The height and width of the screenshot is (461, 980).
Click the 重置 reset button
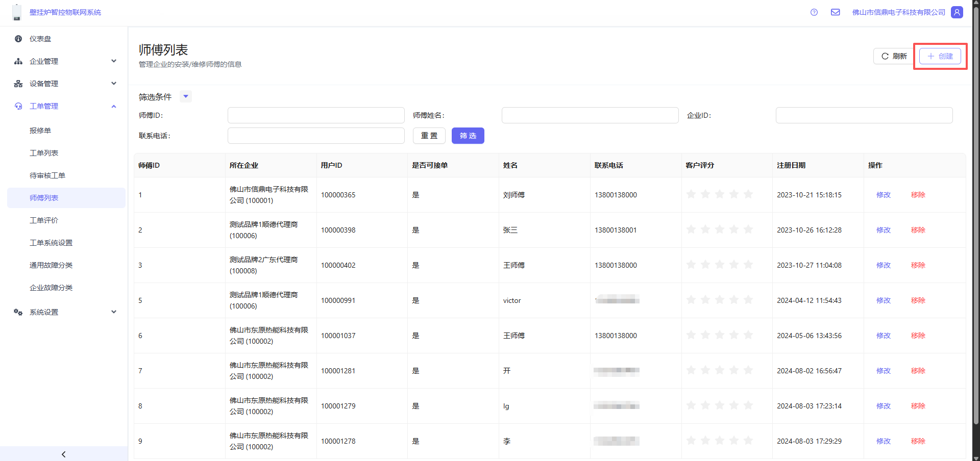[x=429, y=136]
